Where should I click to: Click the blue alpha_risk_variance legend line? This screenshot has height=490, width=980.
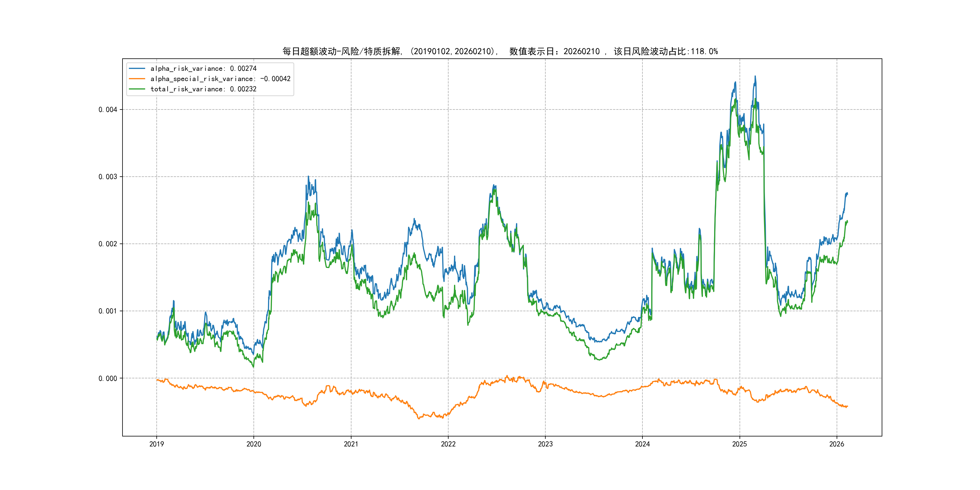137,68
